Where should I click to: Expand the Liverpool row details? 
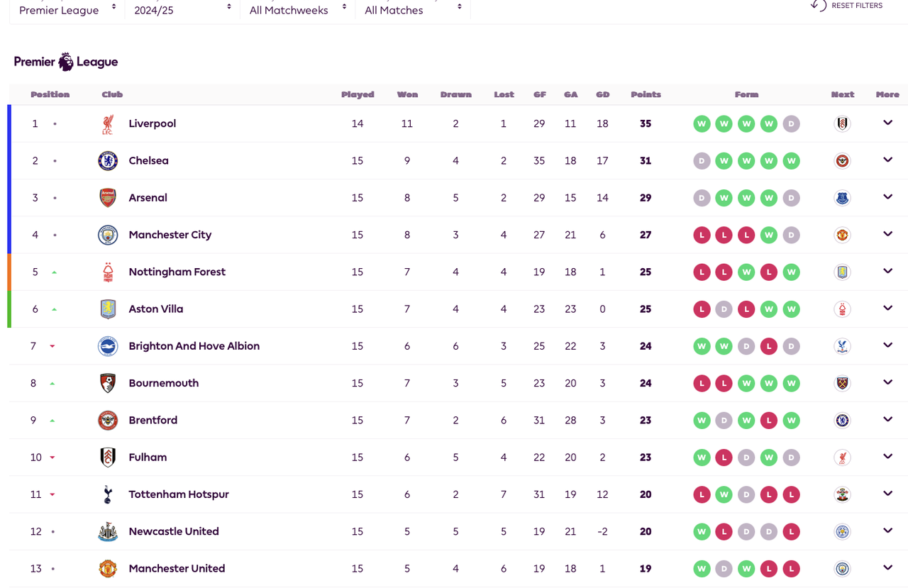click(887, 123)
